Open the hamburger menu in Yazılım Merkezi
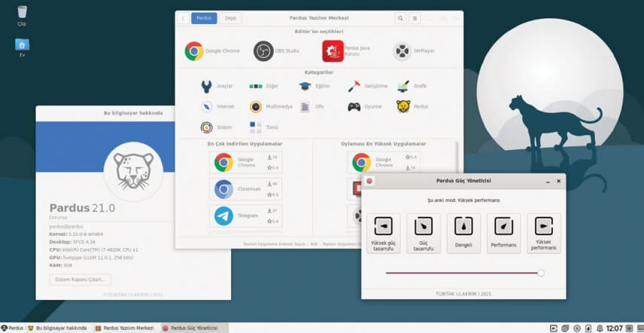 click(x=415, y=18)
